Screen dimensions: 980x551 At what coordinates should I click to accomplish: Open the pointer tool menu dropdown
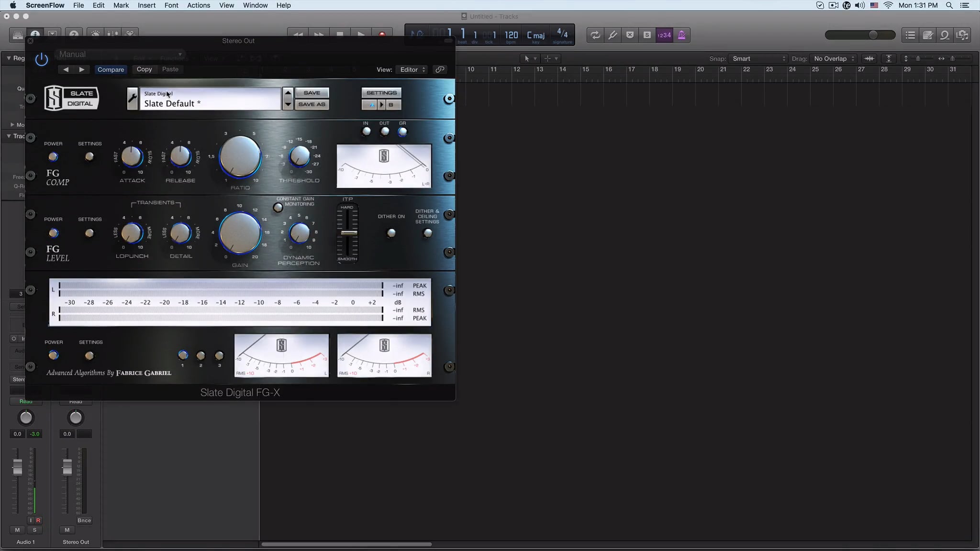tap(530, 58)
